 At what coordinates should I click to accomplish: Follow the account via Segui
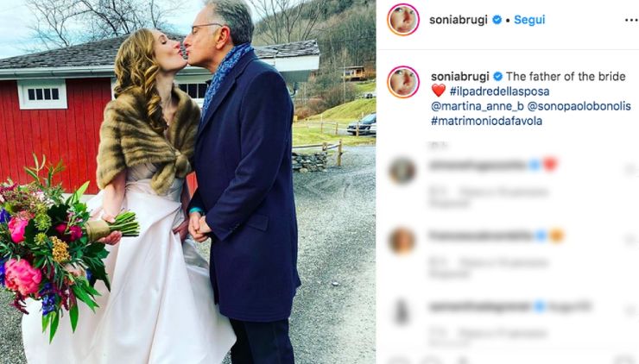point(529,20)
